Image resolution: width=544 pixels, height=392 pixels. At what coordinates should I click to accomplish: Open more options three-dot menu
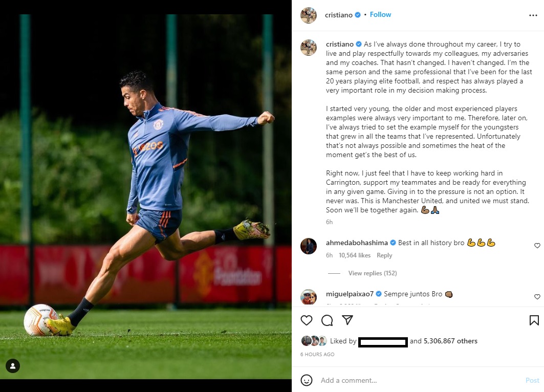coord(533,15)
